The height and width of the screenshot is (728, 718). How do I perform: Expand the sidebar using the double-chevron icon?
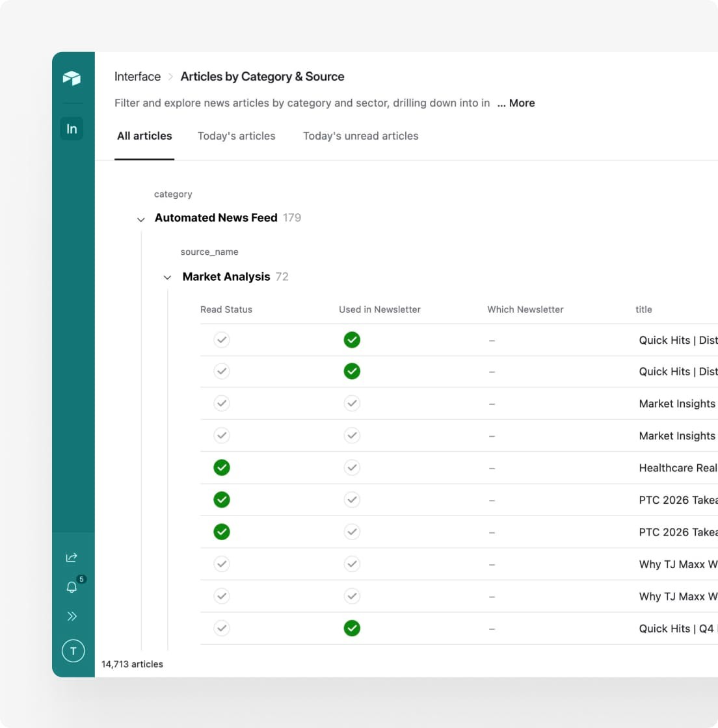click(72, 616)
